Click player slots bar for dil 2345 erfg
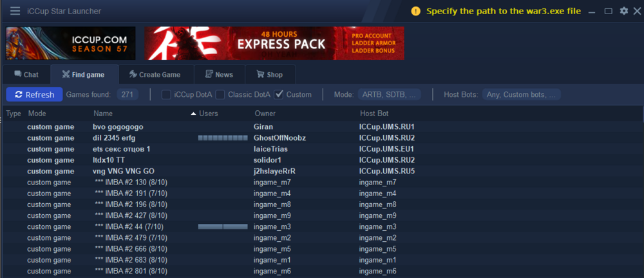The width and height of the screenshot is (644, 278). coord(222,138)
